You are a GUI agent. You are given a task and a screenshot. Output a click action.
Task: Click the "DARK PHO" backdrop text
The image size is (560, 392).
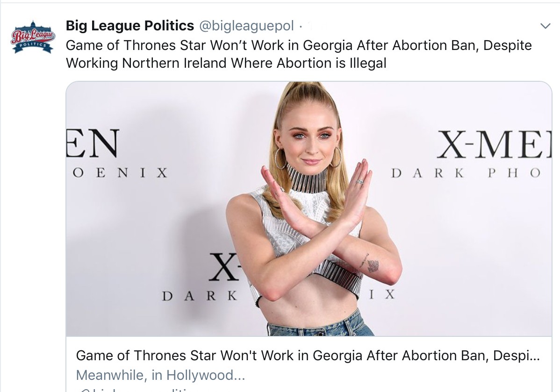[x=465, y=173]
